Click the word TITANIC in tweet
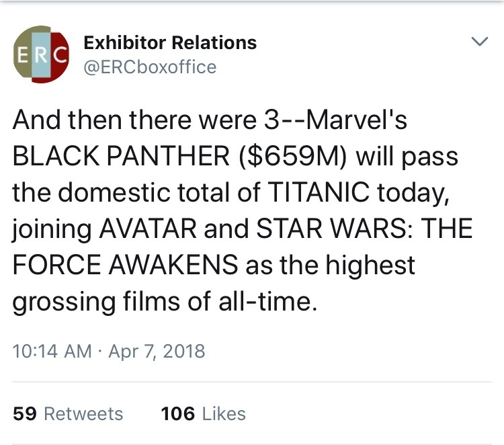Viewport: 504px width, 445px height. click(x=318, y=192)
